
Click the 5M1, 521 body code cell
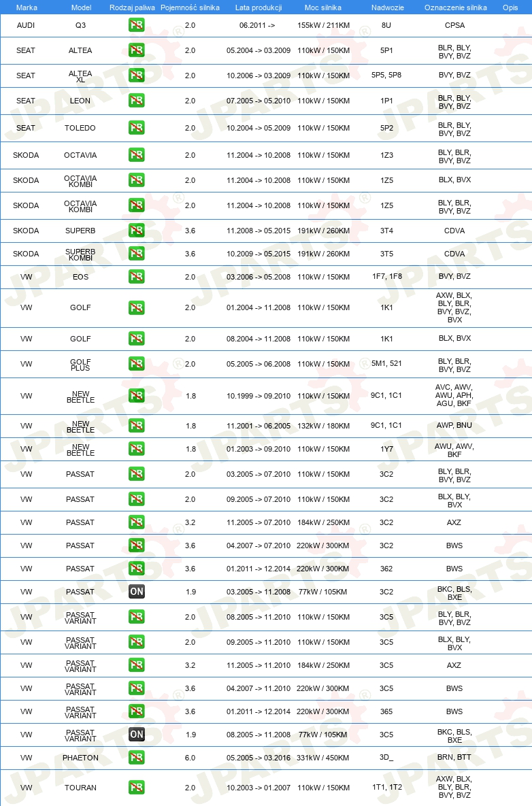[x=386, y=363]
